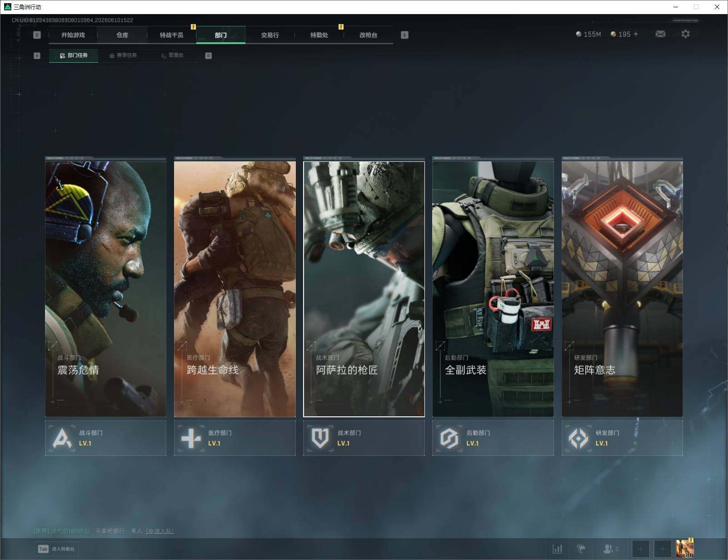Minimize the 三角洲行动 window

[676, 7]
